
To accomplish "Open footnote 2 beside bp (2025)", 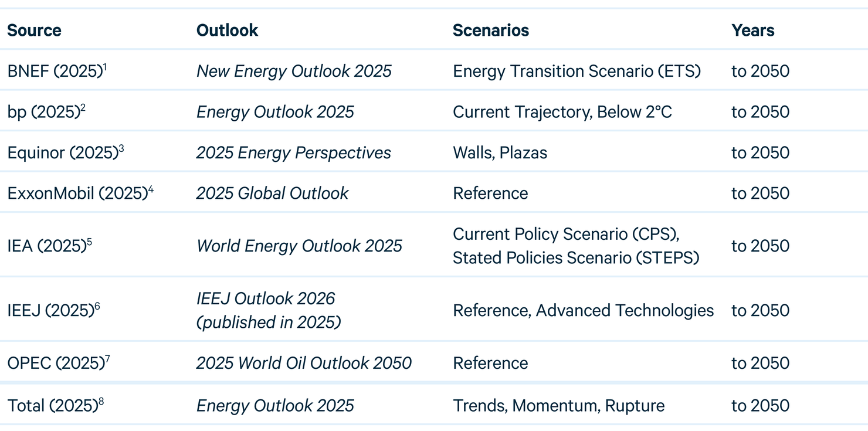I will [x=83, y=108].
